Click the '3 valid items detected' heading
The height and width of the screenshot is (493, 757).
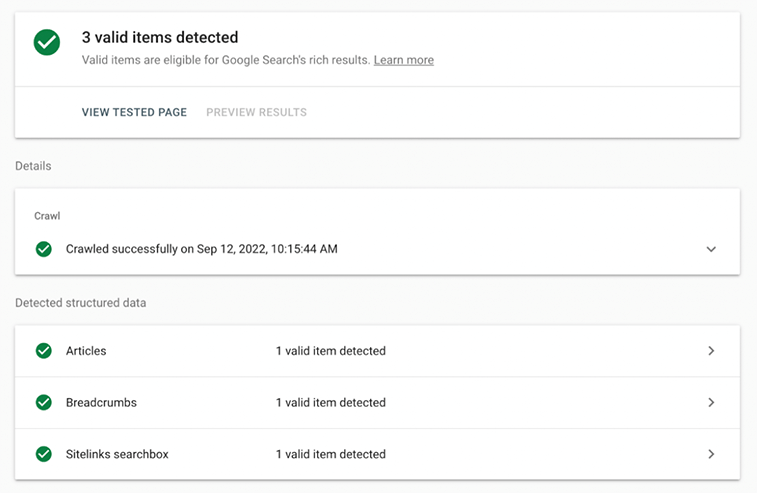[x=160, y=38]
